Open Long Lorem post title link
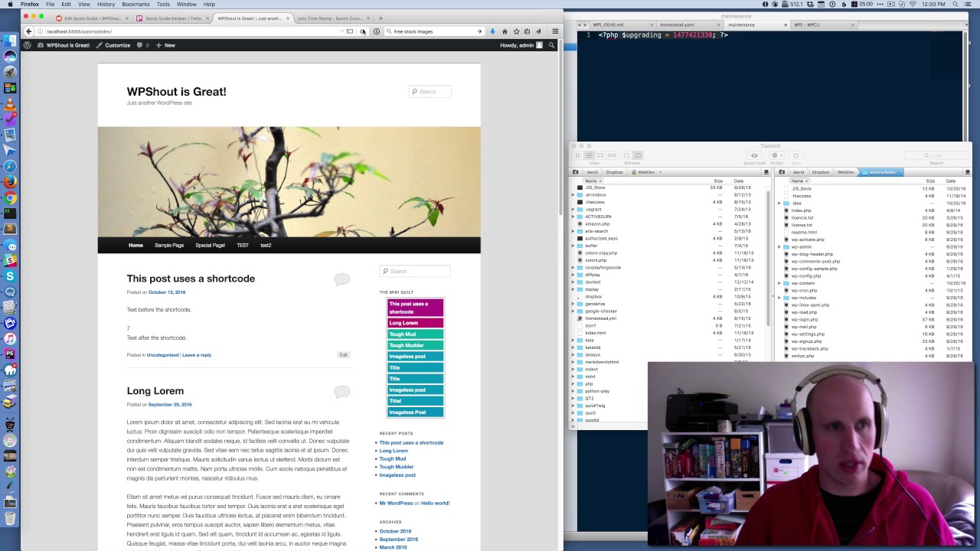Image resolution: width=980 pixels, height=551 pixels. coord(155,391)
